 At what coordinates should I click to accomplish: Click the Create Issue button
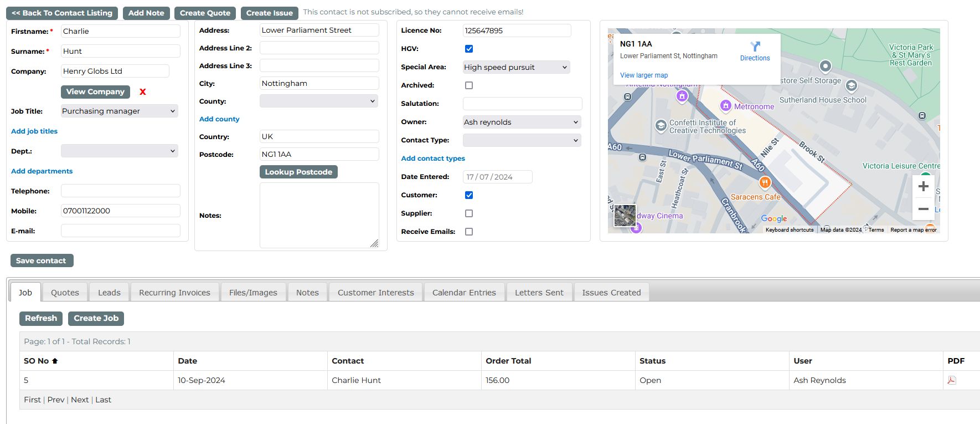pyautogui.click(x=270, y=13)
